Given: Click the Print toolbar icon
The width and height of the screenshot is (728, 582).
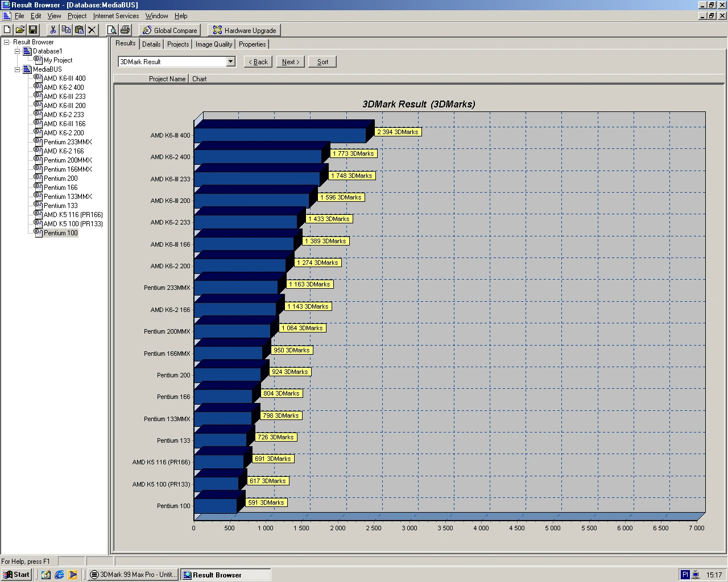Looking at the screenshot, I should pos(125,30).
